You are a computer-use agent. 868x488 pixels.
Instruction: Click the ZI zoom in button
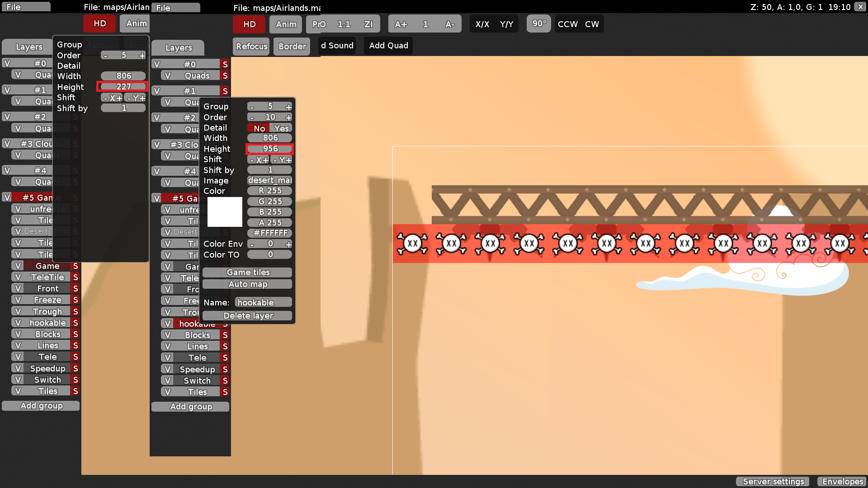click(x=368, y=24)
